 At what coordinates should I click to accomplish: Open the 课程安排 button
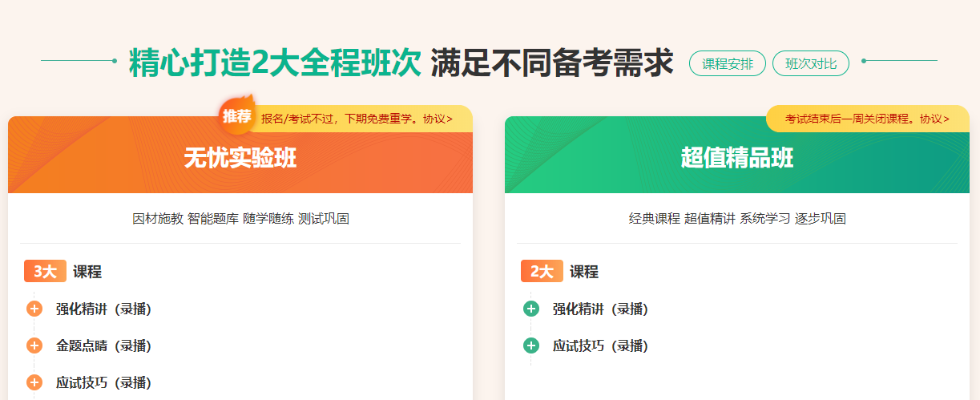[728, 64]
